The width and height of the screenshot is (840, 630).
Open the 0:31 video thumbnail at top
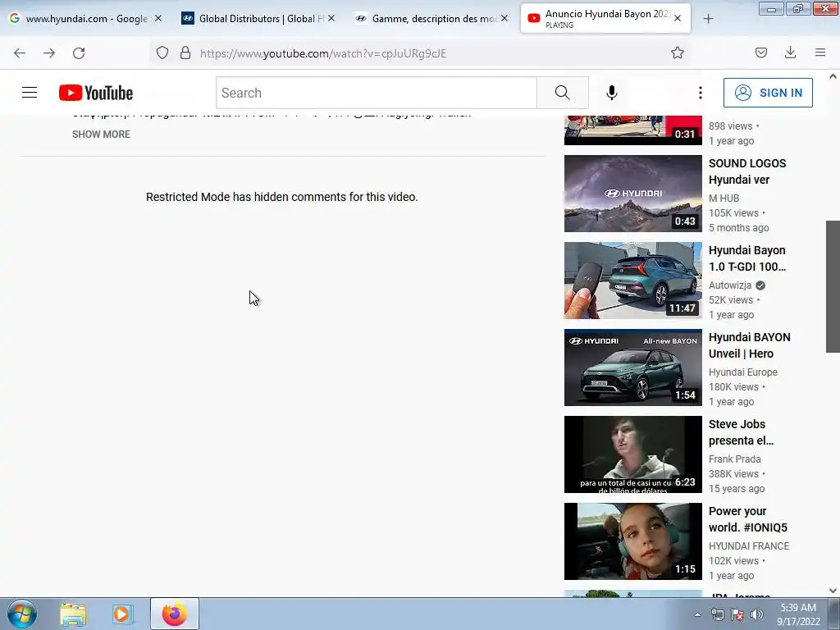pyautogui.click(x=632, y=130)
